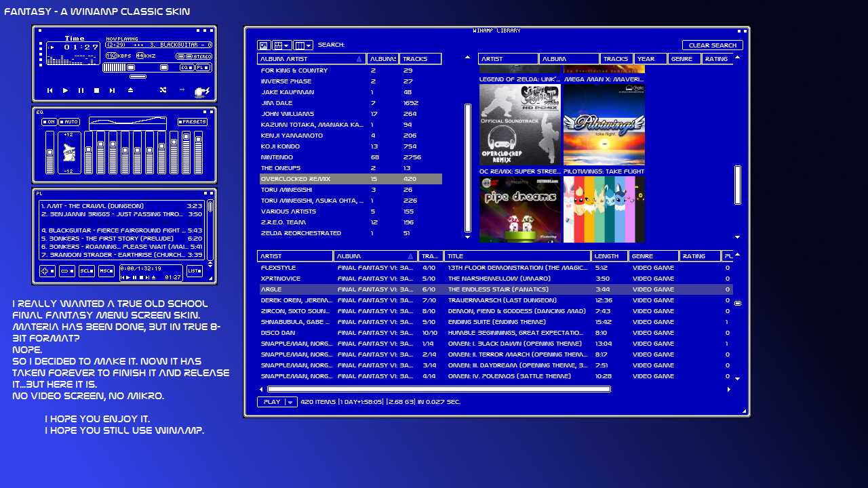The width and height of the screenshot is (868, 488).
Task: Click album art view icon in library toolbar
Action: click(264, 45)
